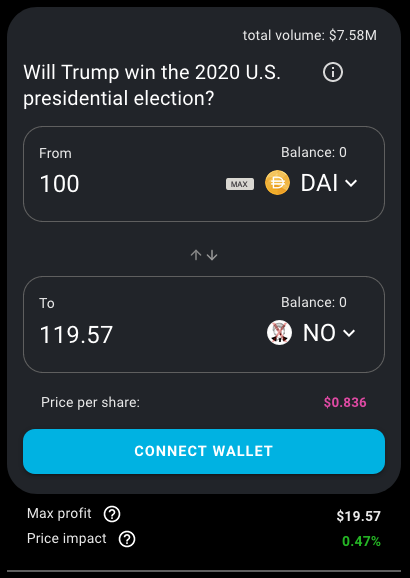
Task: Select the NO outcome label
Action: point(319,333)
